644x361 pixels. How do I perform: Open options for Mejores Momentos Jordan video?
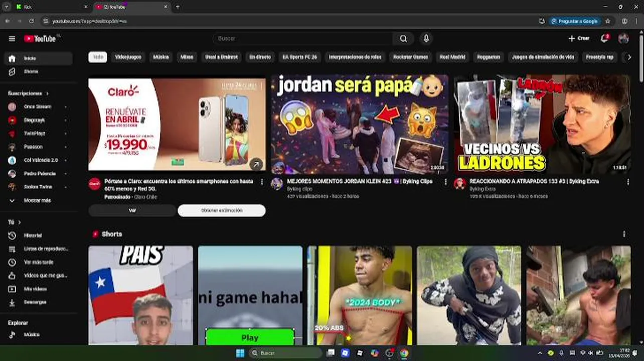point(445,183)
